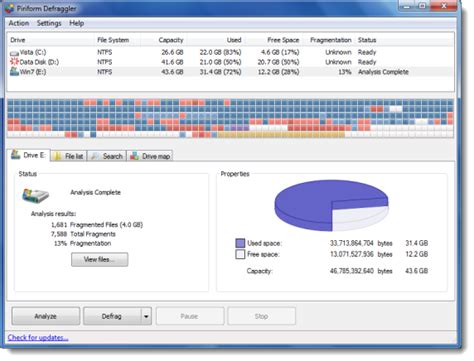Click the 'Analysis results:' label

pyautogui.click(x=53, y=214)
